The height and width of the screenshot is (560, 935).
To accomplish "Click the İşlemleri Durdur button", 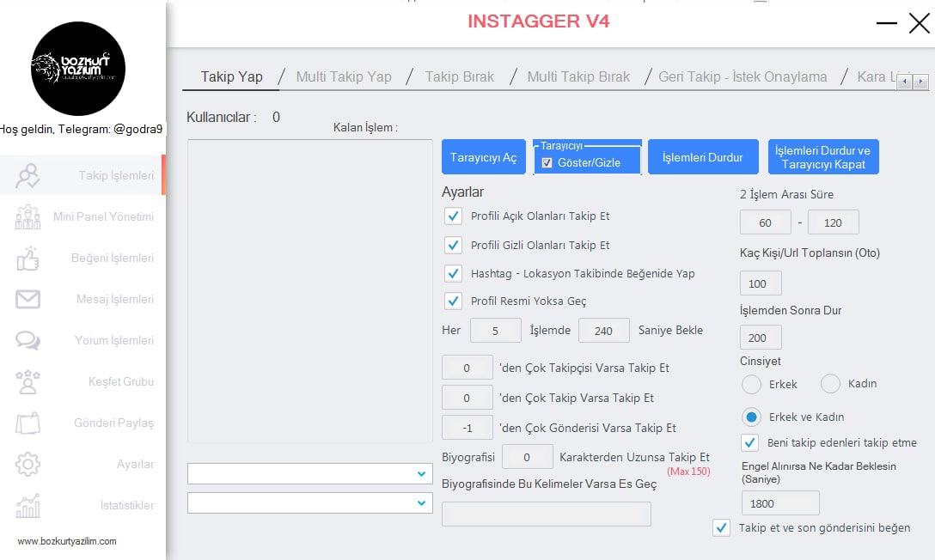I will pyautogui.click(x=702, y=157).
